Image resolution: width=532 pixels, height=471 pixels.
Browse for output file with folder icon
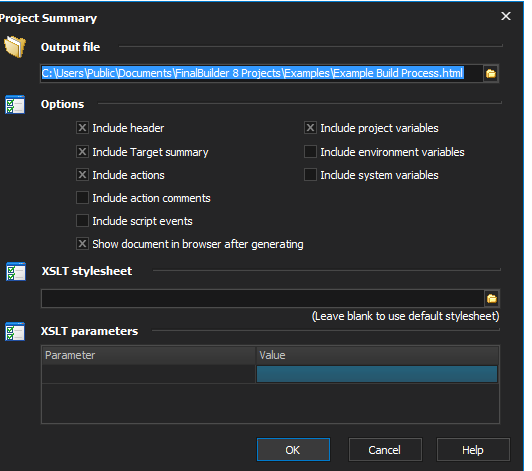[x=491, y=73]
